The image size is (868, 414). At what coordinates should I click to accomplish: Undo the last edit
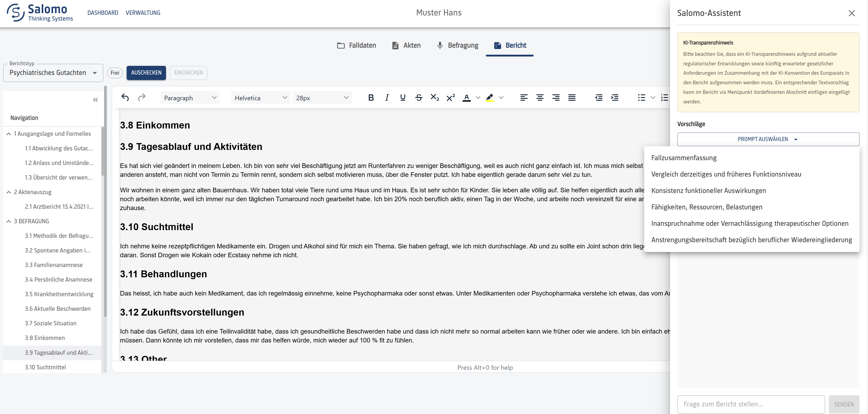point(125,98)
